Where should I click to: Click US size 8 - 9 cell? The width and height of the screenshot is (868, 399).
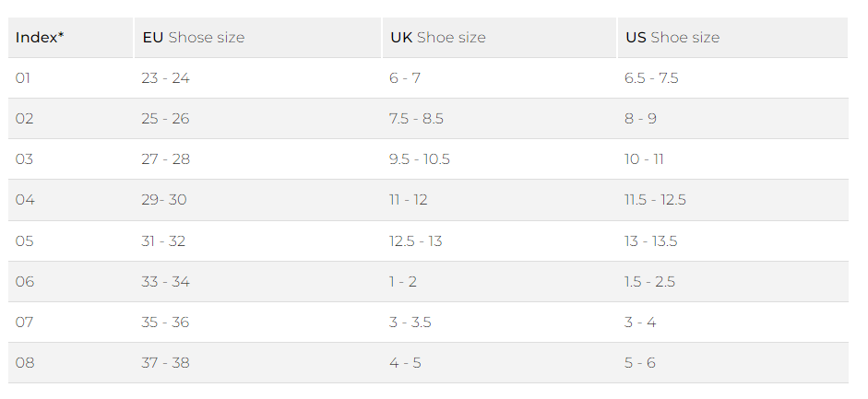tap(640, 119)
